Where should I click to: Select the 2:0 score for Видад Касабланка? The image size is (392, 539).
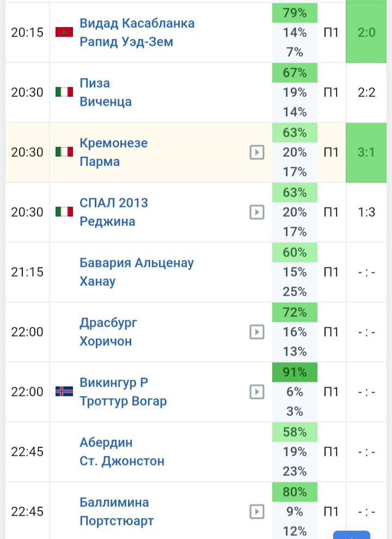click(x=367, y=33)
